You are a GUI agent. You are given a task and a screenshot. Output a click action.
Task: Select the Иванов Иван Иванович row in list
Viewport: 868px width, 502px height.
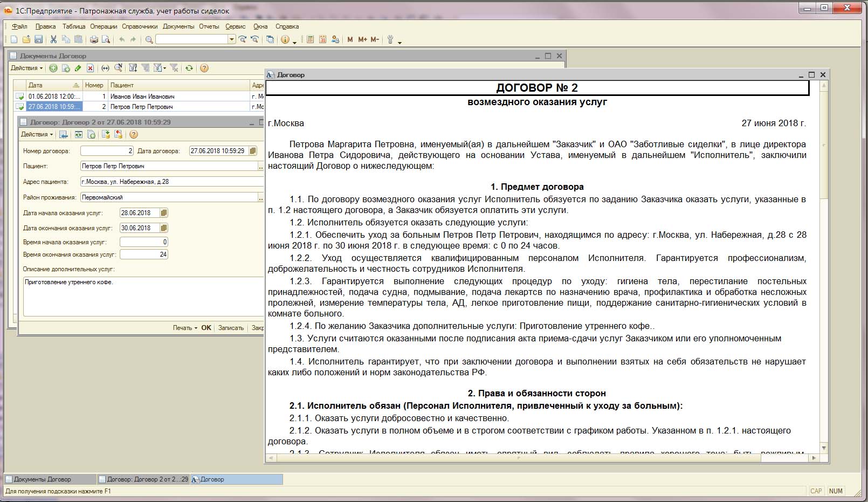pos(142,97)
